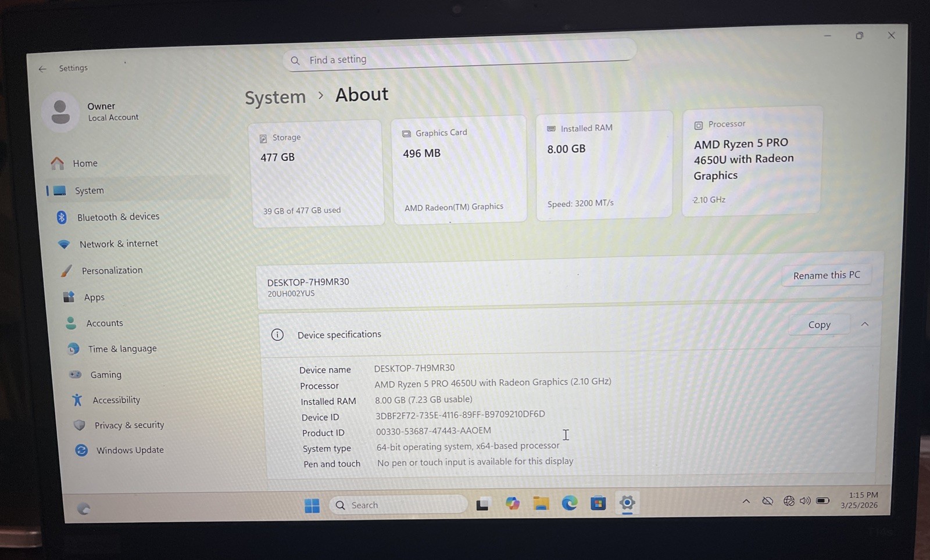
Task: Collapse the Device specifications section
Action: [x=864, y=324]
